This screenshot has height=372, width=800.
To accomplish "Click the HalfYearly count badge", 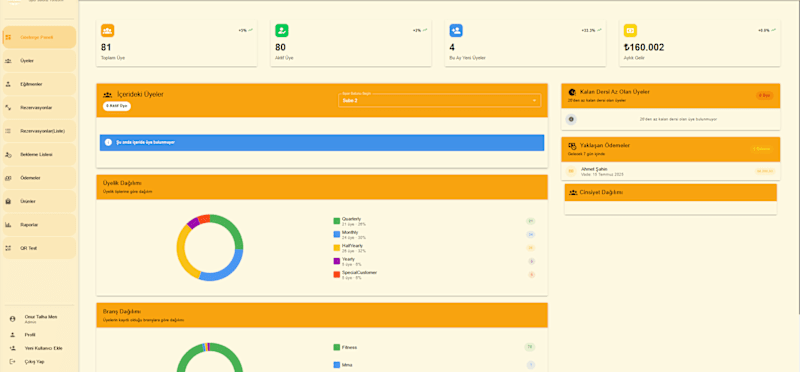I will click(x=531, y=248).
